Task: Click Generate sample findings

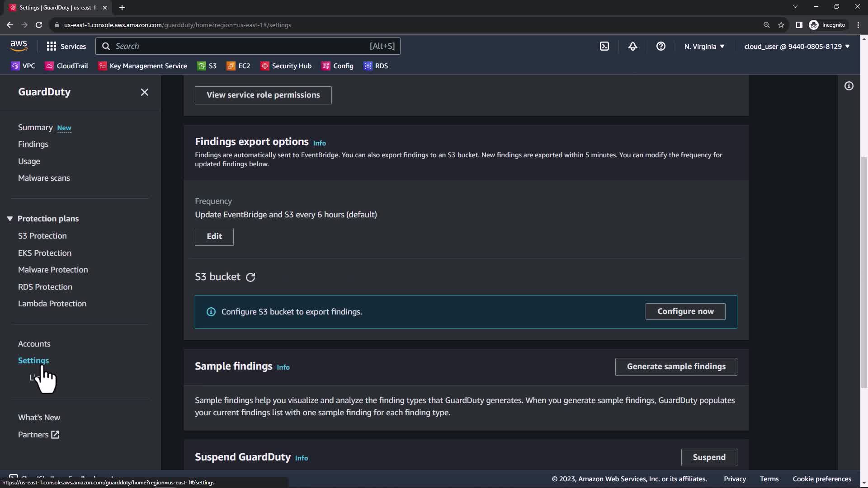Action: coord(676,366)
